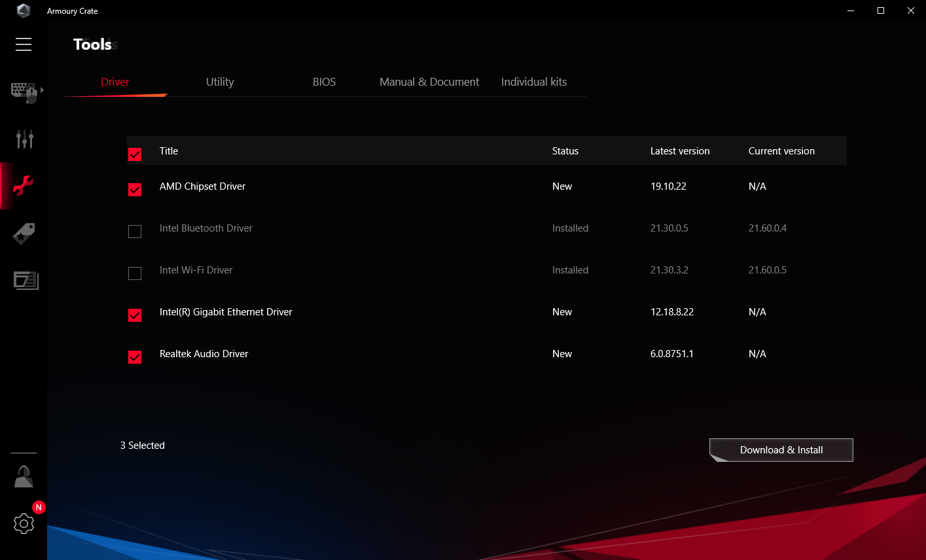Click the Tools page heading
Screen dimensions: 926x560
(92, 44)
